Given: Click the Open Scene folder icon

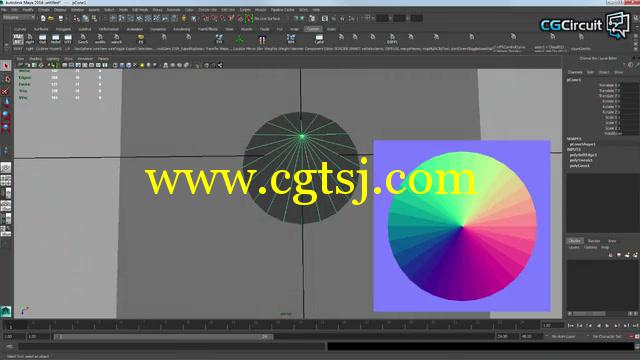Looking at the screenshot, I should coord(51,18).
